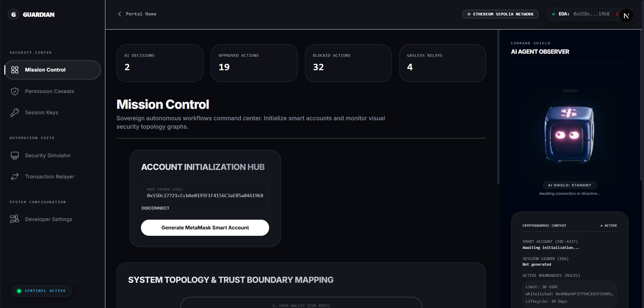Click the AI Agent Observer title
Viewport: 644px width, 308px height.
coord(540,52)
